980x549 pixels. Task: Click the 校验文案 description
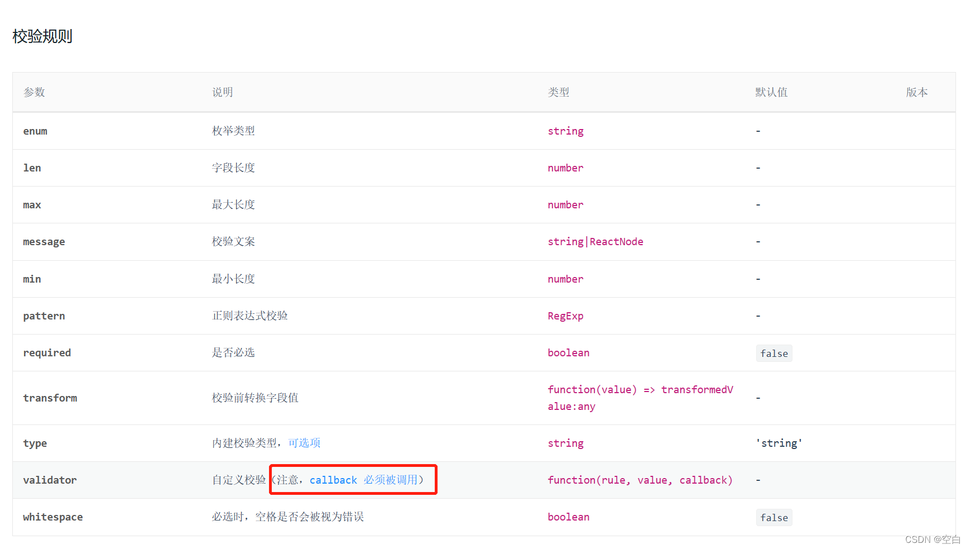tap(233, 241)
